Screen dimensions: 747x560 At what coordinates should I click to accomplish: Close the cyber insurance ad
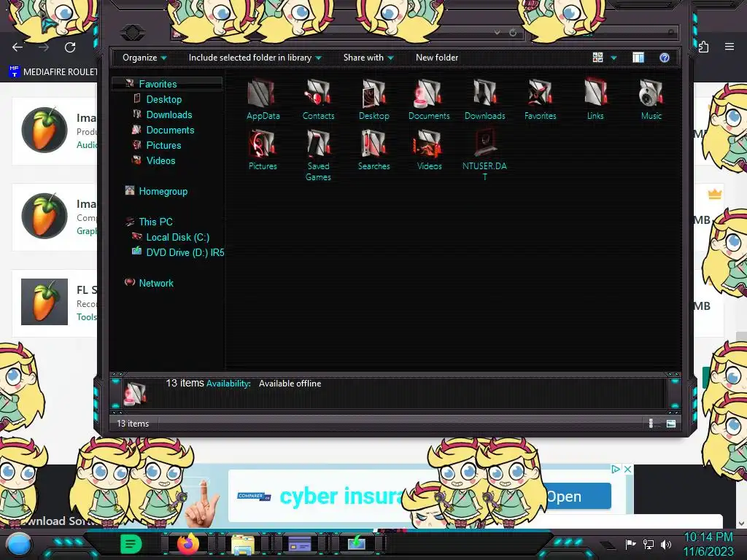[x=628, y=469]
